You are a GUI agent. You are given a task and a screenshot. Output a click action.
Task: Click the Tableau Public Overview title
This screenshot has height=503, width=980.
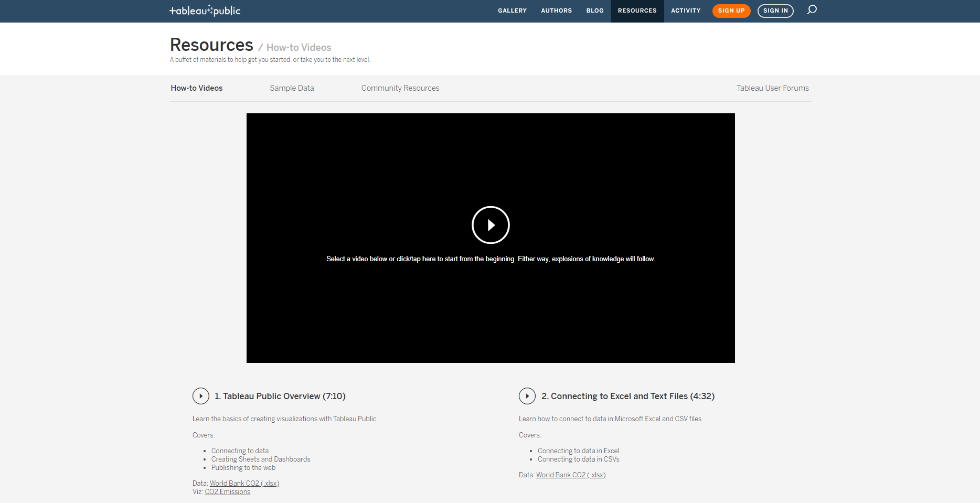click(280, 396)
